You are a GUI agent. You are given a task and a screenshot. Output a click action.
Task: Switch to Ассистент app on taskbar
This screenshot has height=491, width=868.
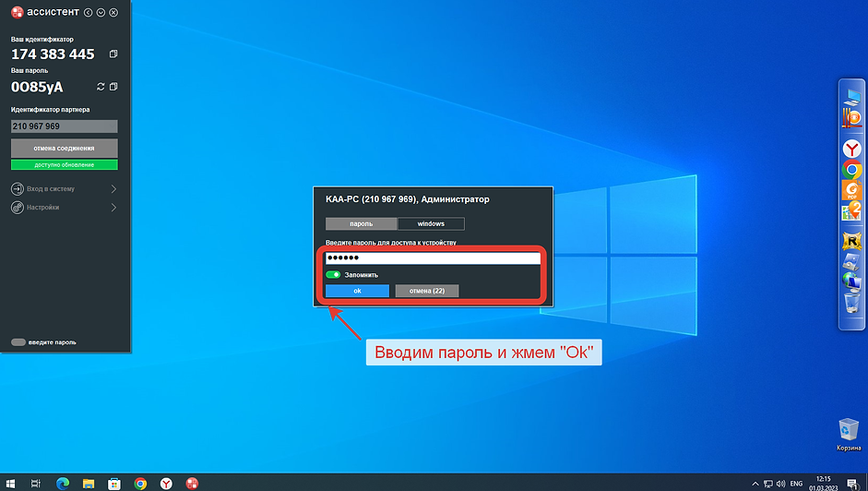click(192, 484)
